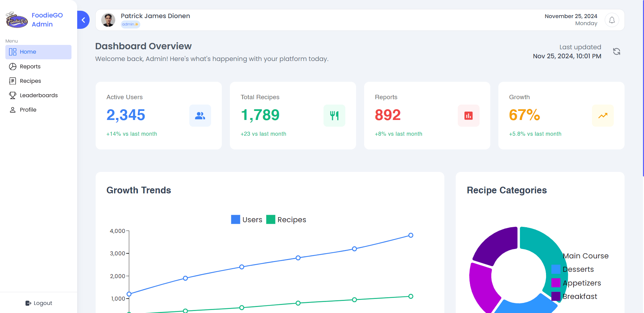644x313 pixels.
Task: Click the FoodieGO logo
Action: [x=17, y=20]
